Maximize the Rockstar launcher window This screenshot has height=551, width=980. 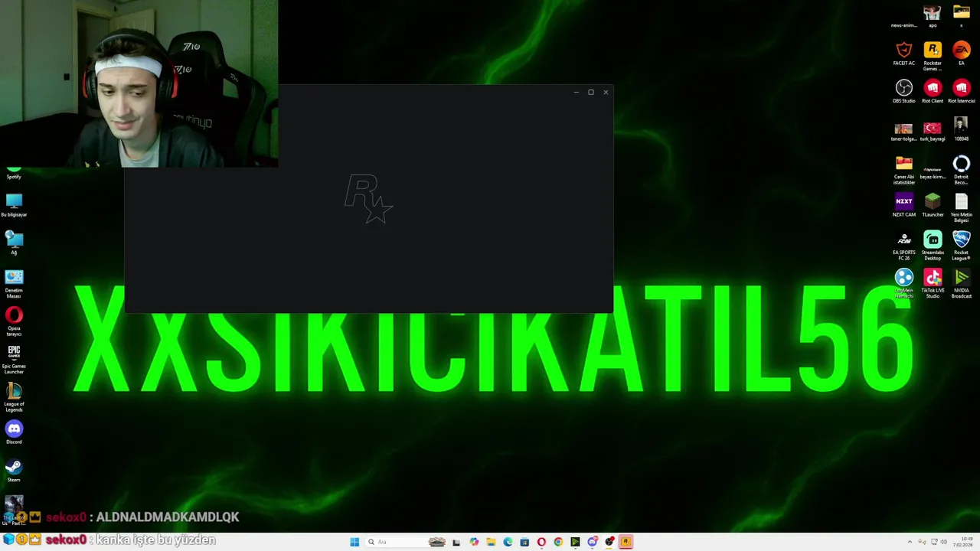(591, 93)
